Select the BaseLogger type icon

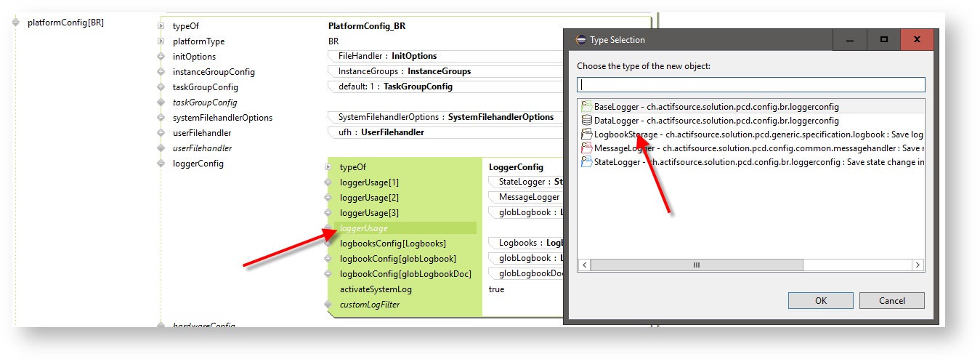[587, 107]
